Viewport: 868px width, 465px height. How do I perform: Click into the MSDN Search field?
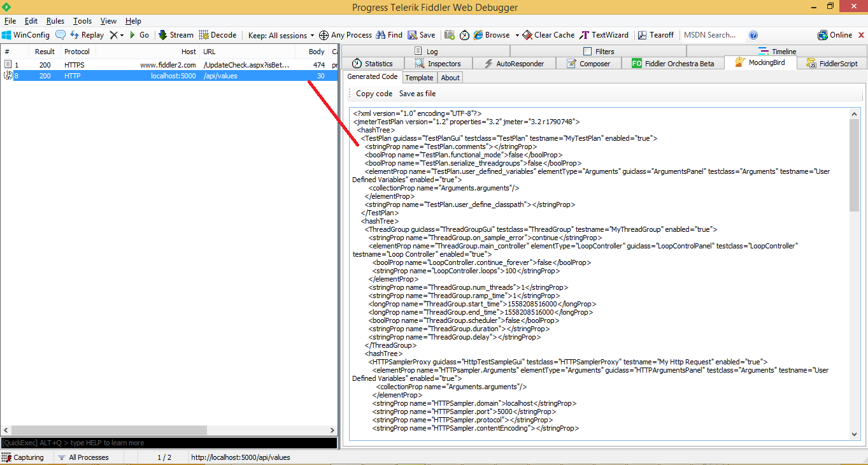click(713, 35)
